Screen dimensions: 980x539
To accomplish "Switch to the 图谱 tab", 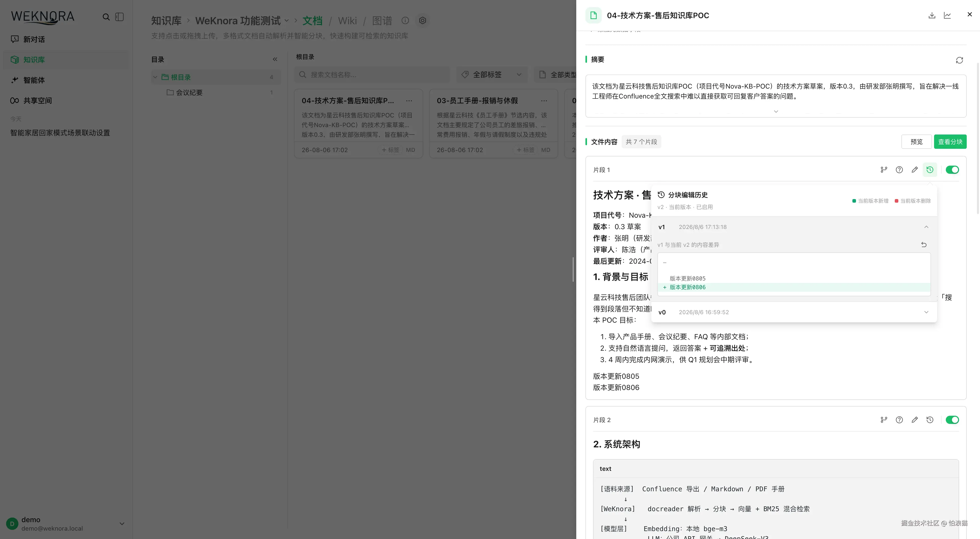I will (x=382, y=20).
